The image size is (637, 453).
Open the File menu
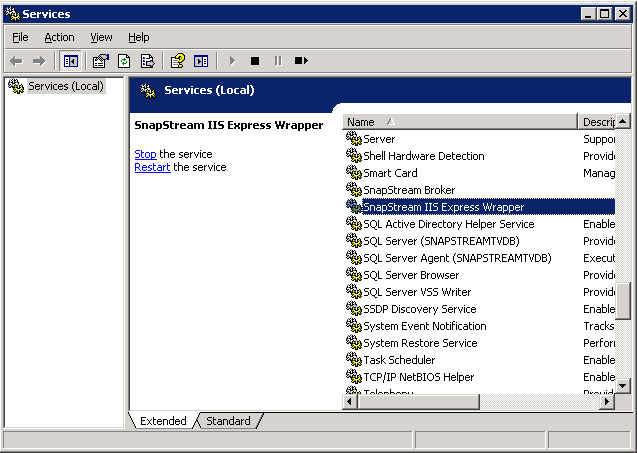click(x=20, y=37)
